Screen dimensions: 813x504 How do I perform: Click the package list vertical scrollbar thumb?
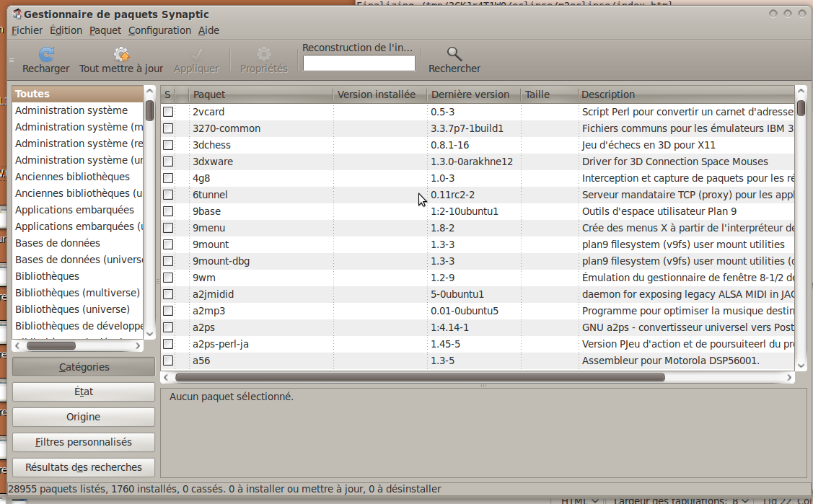(801, 107)
